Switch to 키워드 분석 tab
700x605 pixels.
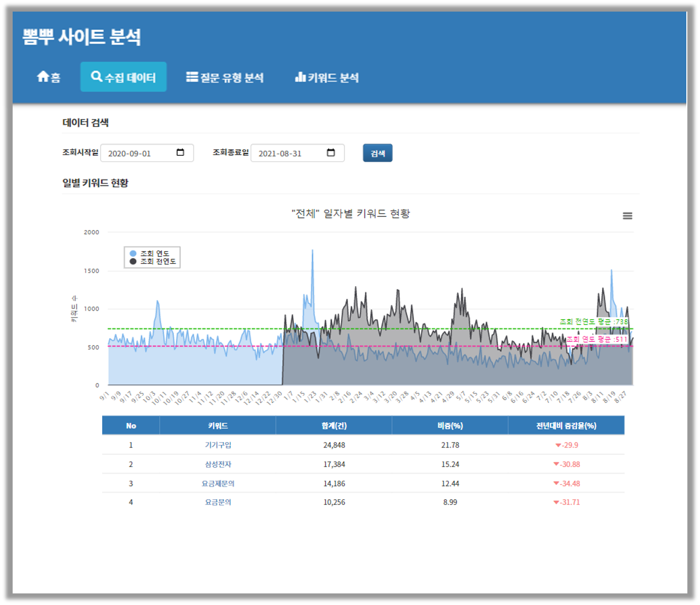pos(327,77)
